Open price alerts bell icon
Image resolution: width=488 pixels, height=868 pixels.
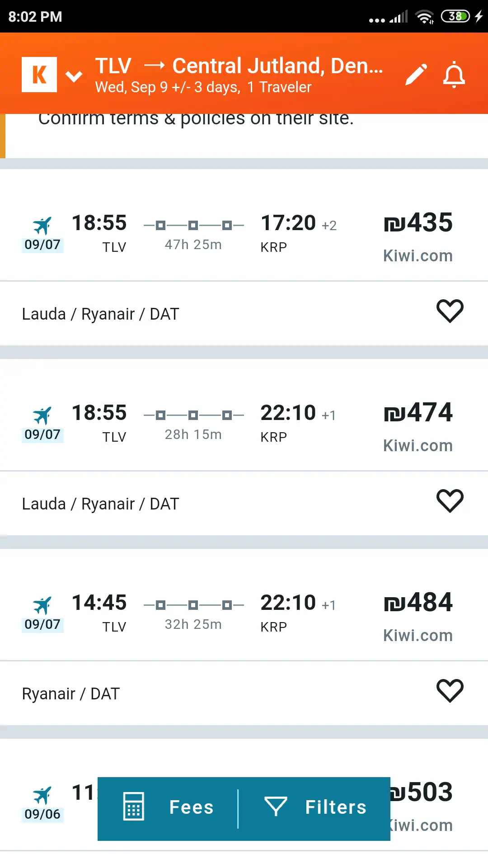pos(454,75)
